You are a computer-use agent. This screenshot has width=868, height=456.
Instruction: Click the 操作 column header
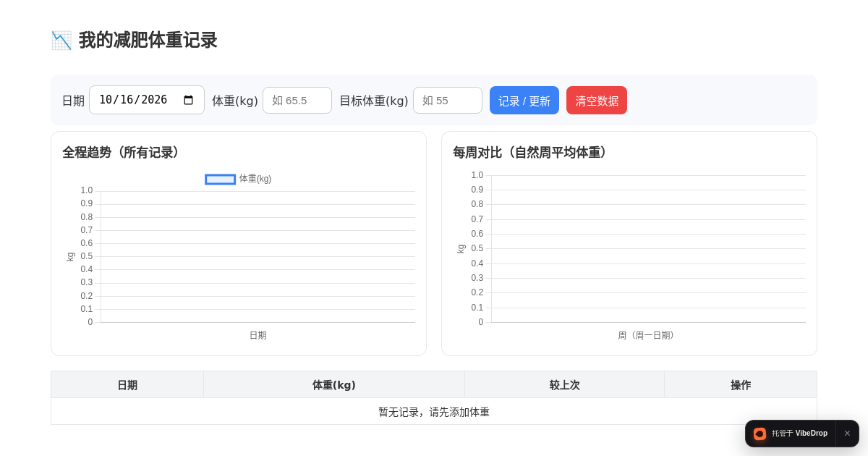pos(741,385)
